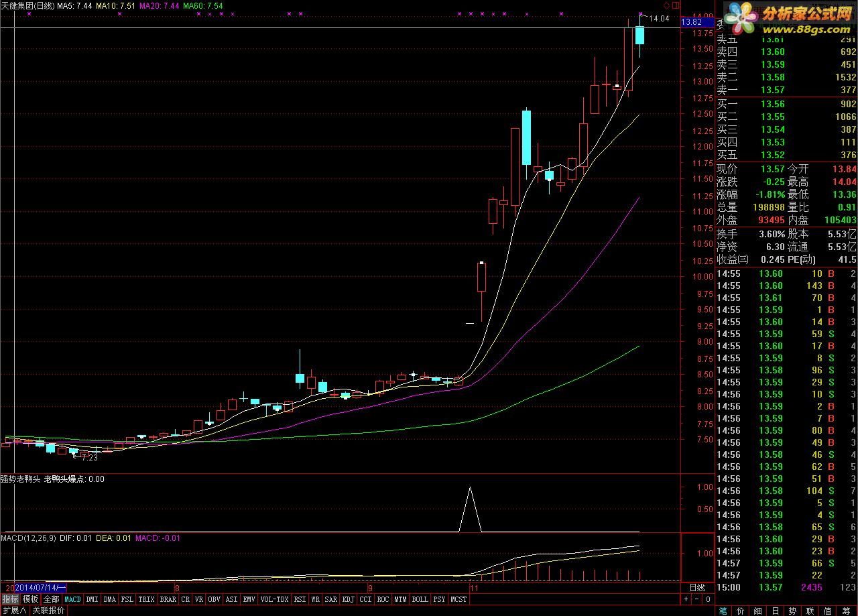Show the OBV indicator

(214, 599)
